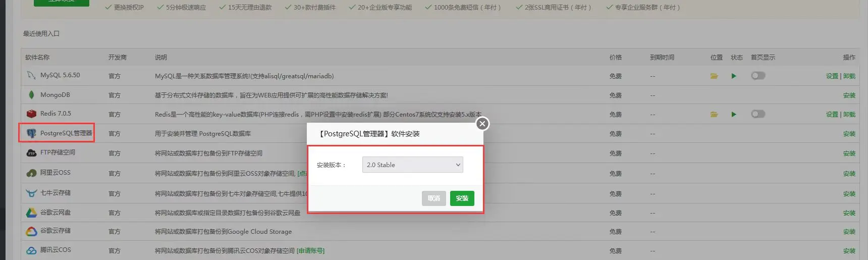Click 设置 link for MySQL

pyautogui.click(x=832, y=76)
